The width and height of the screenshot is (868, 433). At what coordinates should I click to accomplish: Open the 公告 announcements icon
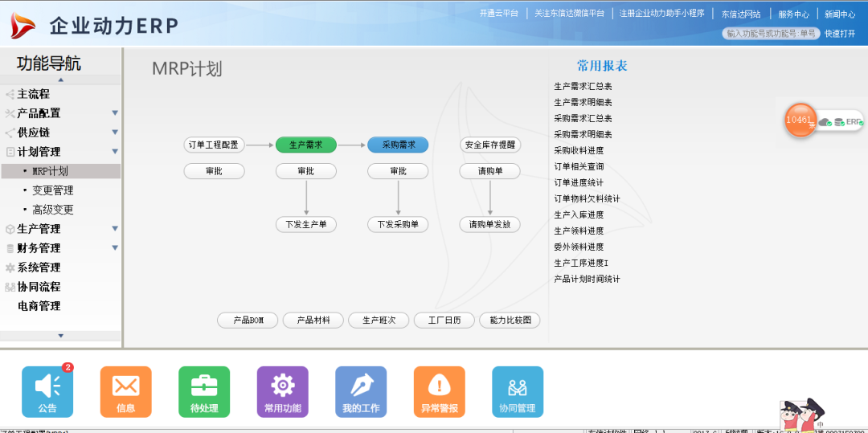pyautogui.click(x=47, y=391)
